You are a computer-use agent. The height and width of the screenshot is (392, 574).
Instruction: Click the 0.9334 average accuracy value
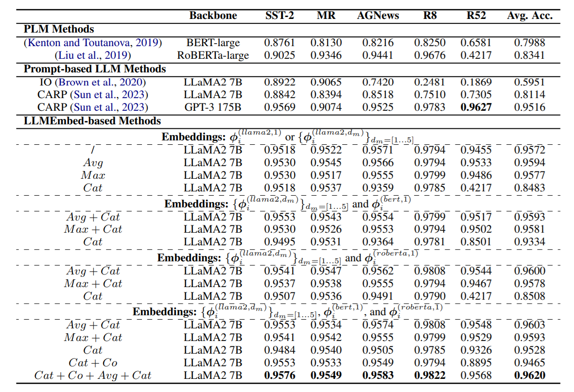(x=530, y=242)
